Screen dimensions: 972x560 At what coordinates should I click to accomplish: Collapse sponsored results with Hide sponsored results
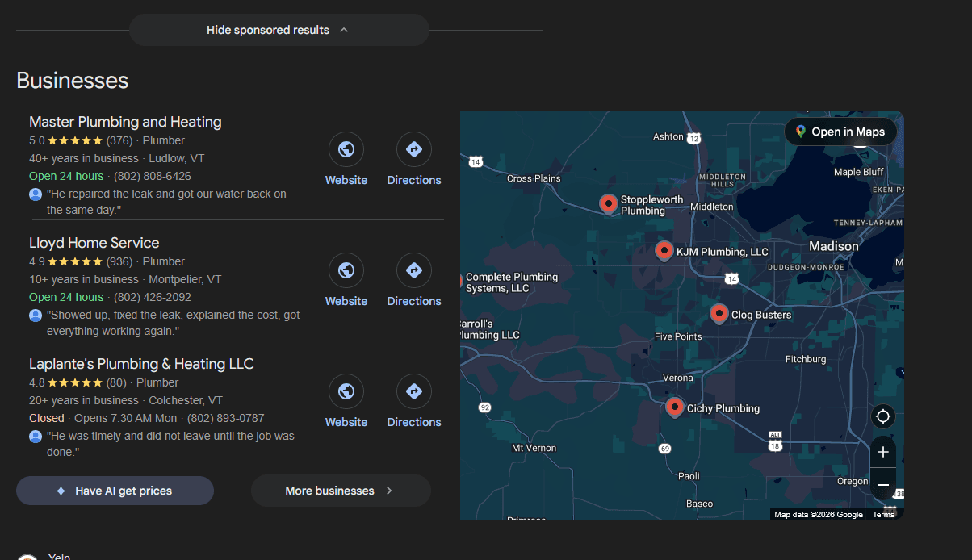[x=279, y=30]
